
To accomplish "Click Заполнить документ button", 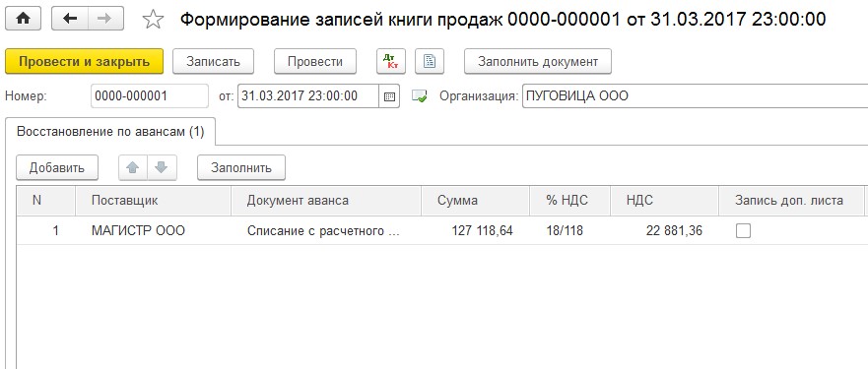I will (x=538, y=61).
